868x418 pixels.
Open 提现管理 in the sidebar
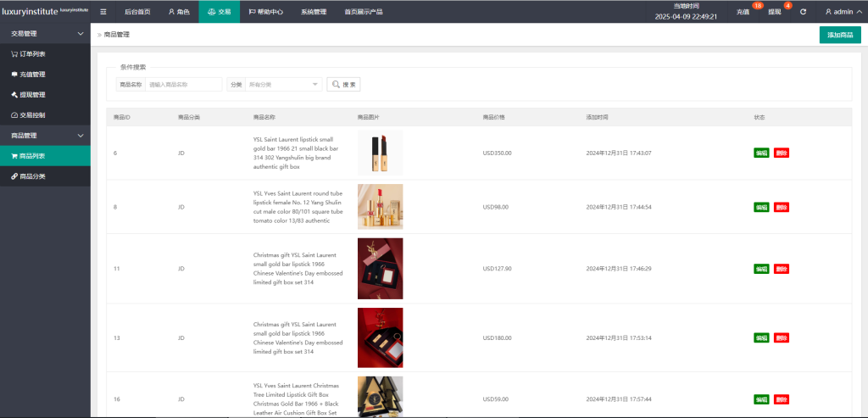pyautogui.click(x=46, y=95)
